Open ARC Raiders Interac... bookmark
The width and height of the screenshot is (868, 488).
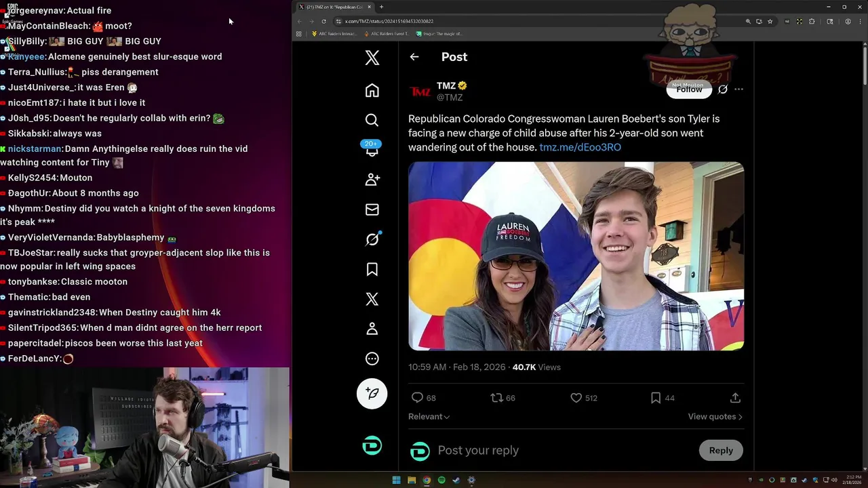click(x=335, y=33)
